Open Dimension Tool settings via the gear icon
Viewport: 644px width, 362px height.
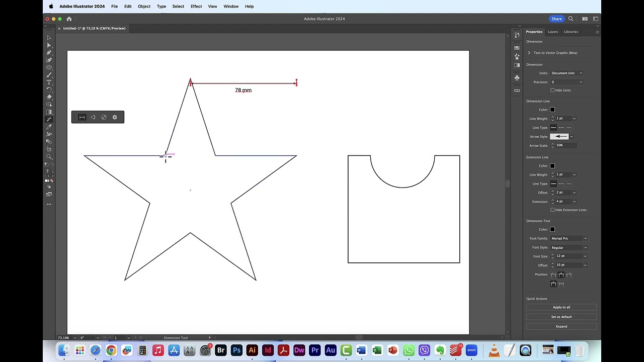coord(115,117)
